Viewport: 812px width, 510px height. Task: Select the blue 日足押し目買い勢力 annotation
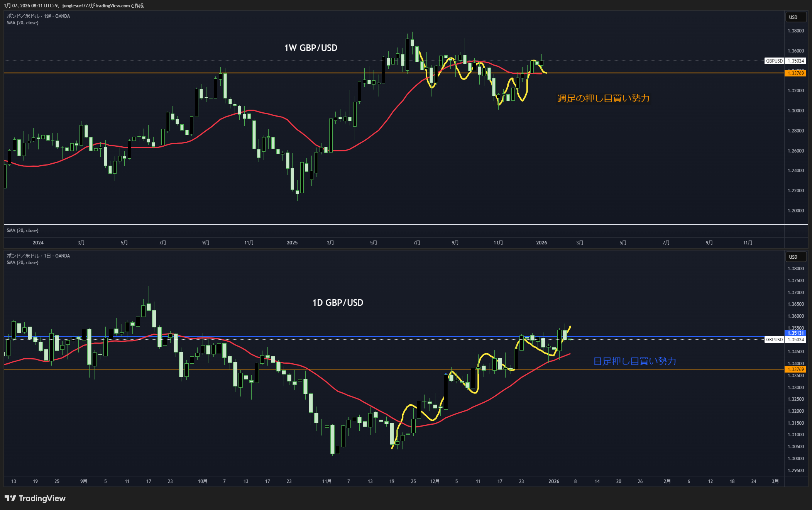634,361
